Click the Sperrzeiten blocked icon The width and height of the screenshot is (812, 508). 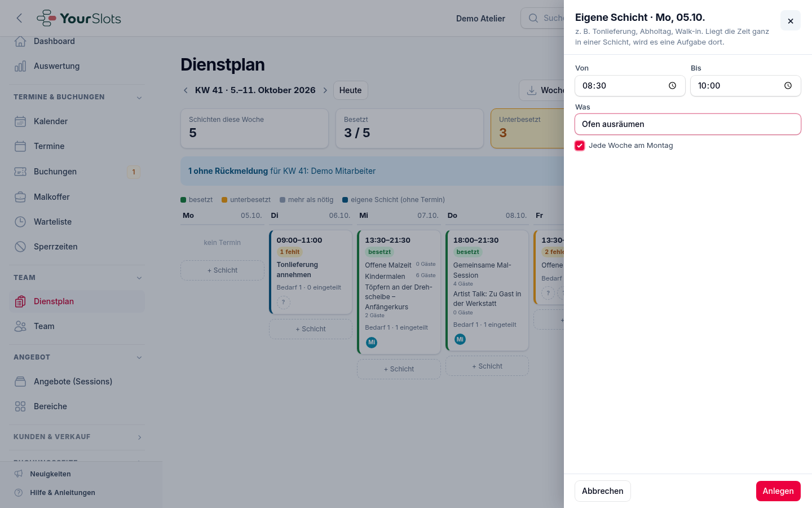(x=20, y=247)
